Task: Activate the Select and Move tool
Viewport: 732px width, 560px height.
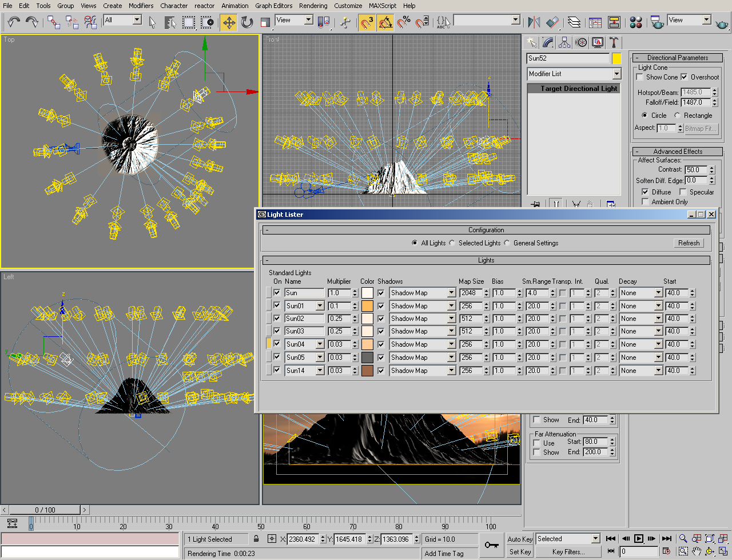Action: point(229,22)
